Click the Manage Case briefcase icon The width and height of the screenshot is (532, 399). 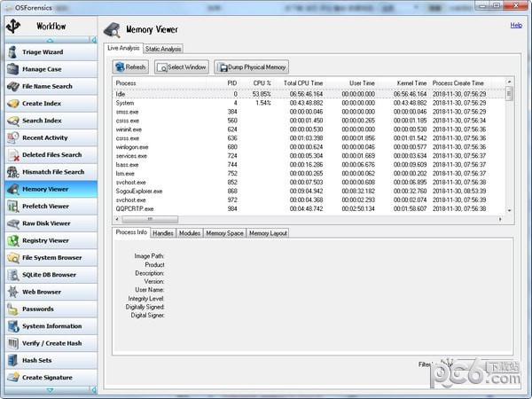click(13, 69)
